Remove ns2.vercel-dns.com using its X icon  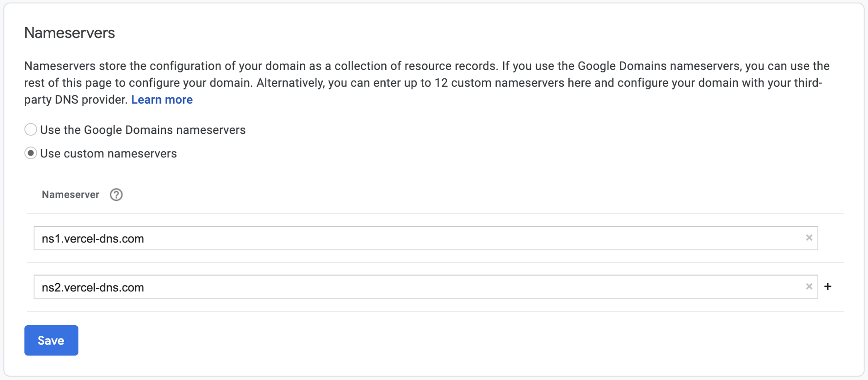[x=809, y=287]
